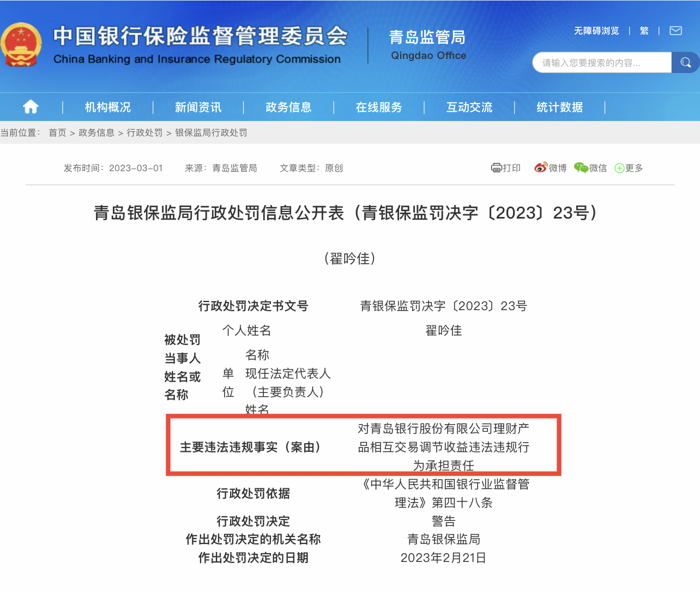Click the 作出处罚决定的机关名称 label
This screenshot has height=593, width=700.
(x=254, y=540)
